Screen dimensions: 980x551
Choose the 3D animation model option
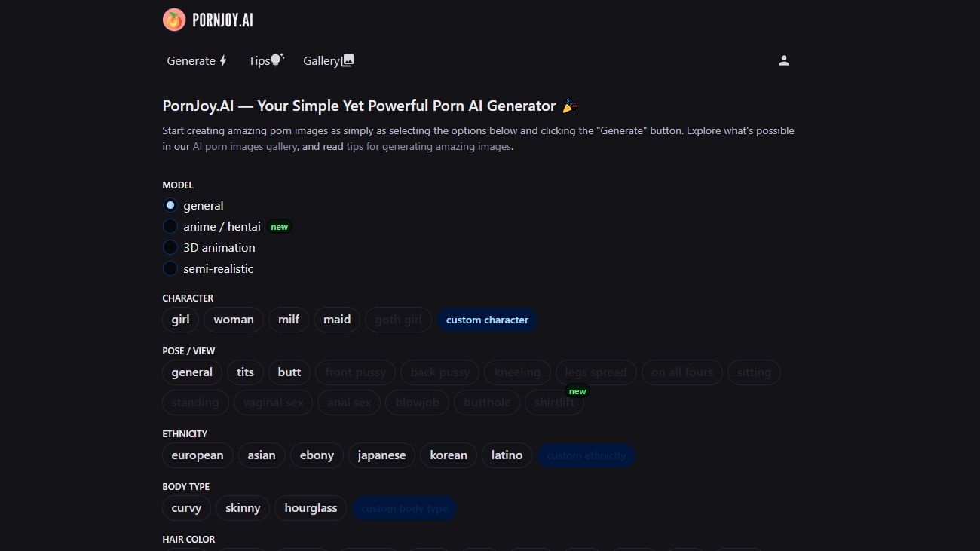170,247
